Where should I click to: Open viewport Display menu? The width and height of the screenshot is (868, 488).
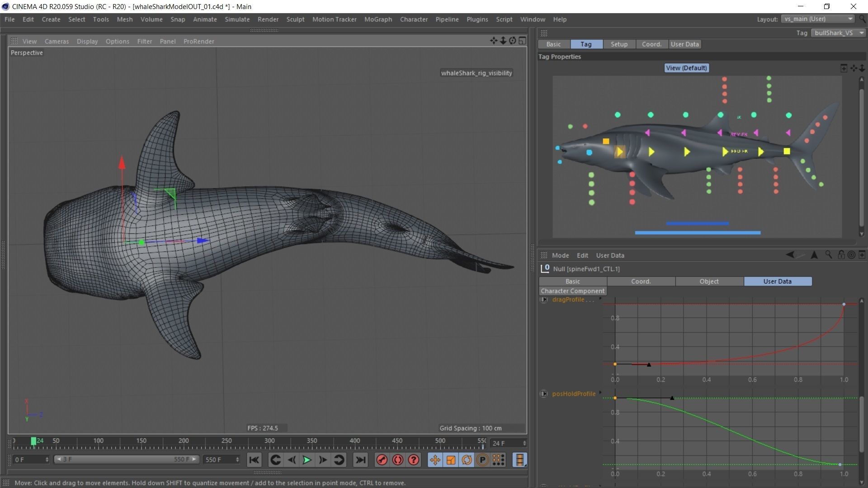point(87,41)
